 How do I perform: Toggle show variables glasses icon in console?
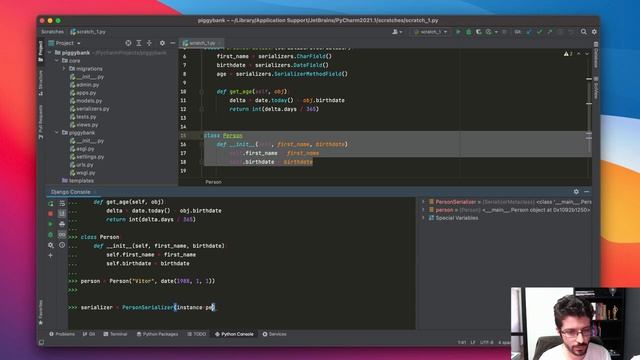tap(62, 235)
